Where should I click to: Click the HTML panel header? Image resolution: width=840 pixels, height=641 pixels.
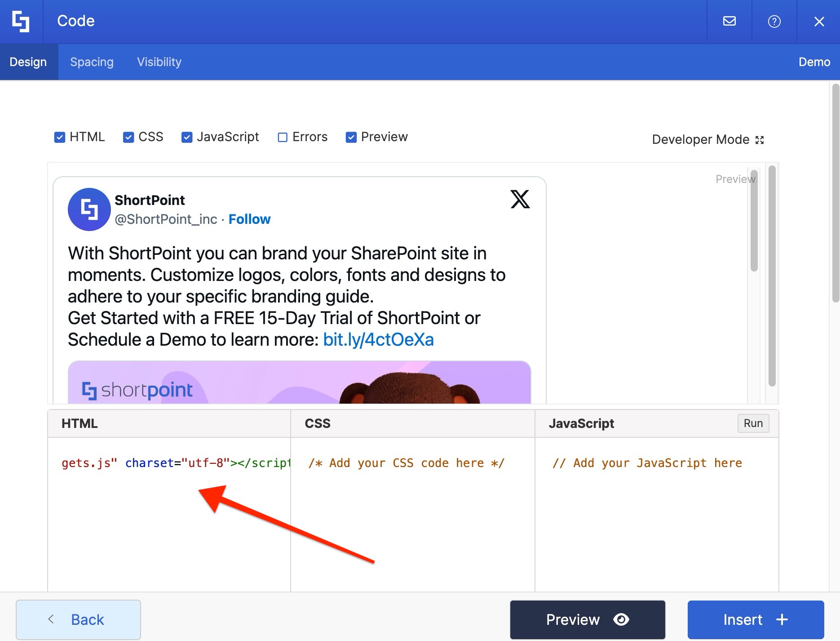169,423
